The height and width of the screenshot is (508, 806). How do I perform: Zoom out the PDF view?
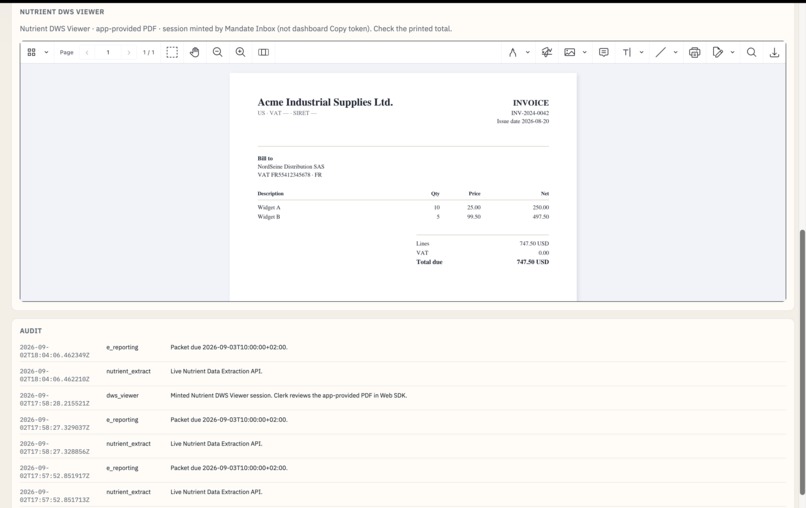click(217, 52)
